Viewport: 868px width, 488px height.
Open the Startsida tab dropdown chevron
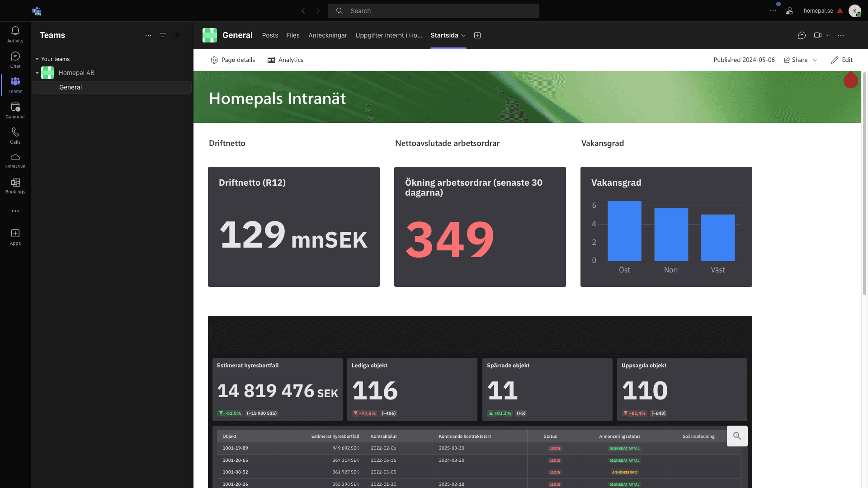click(463, 35)
